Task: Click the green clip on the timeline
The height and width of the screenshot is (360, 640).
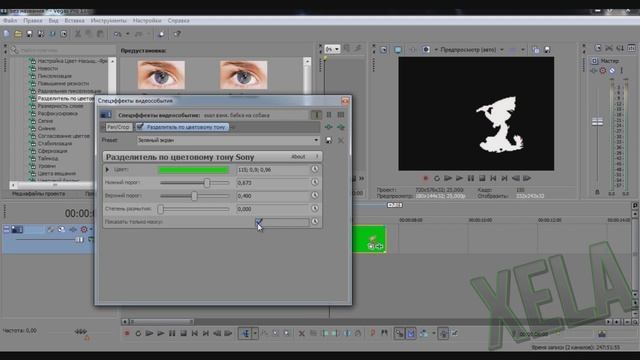Action: coord(369,239)
